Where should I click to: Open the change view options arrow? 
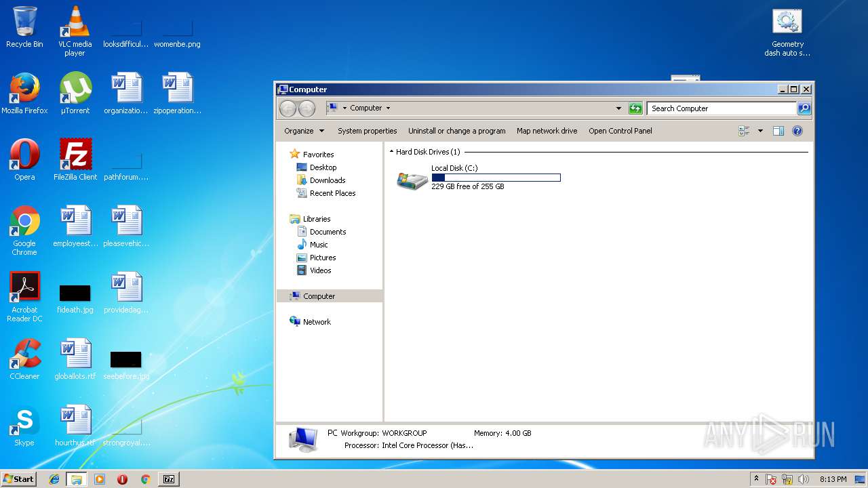(x=760, y=131)
